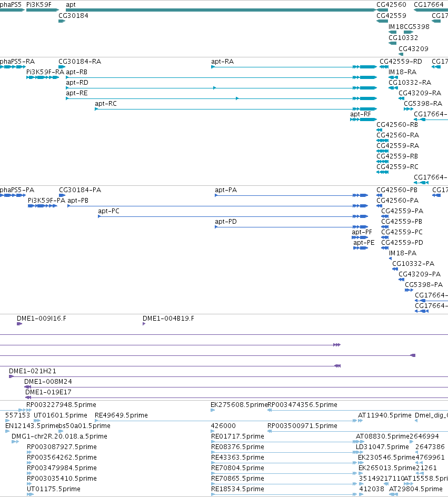Select the apt-PB protein label
448x497 pixels.
click(x=78, y=200)
